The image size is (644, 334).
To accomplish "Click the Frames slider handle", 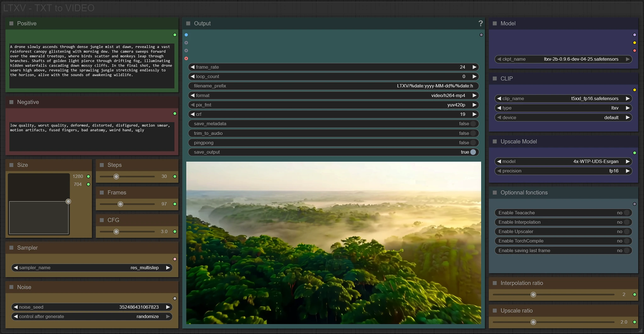I will (x=120, y=204).
